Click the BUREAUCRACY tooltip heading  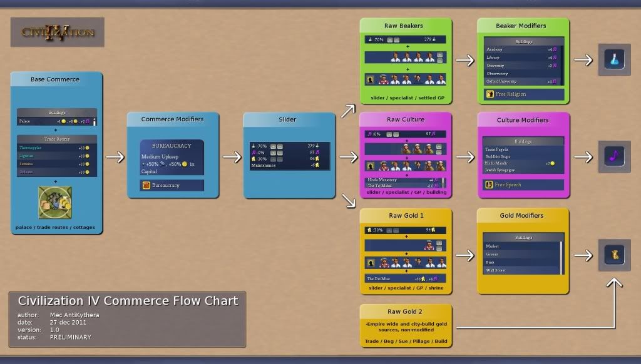point(172,146)
